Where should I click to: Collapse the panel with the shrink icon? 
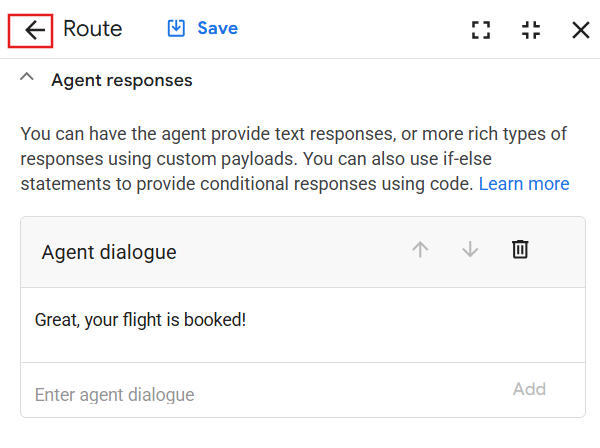click(531, 30)
